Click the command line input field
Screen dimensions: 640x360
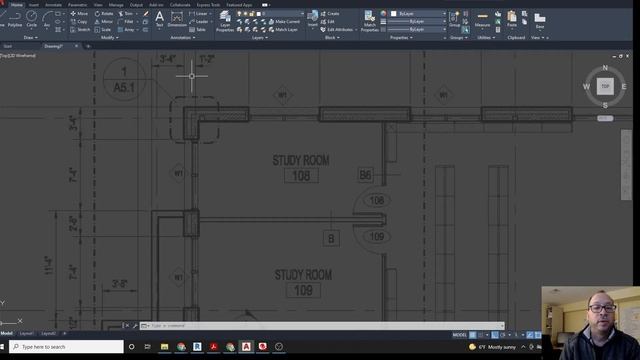click(322, 326)
